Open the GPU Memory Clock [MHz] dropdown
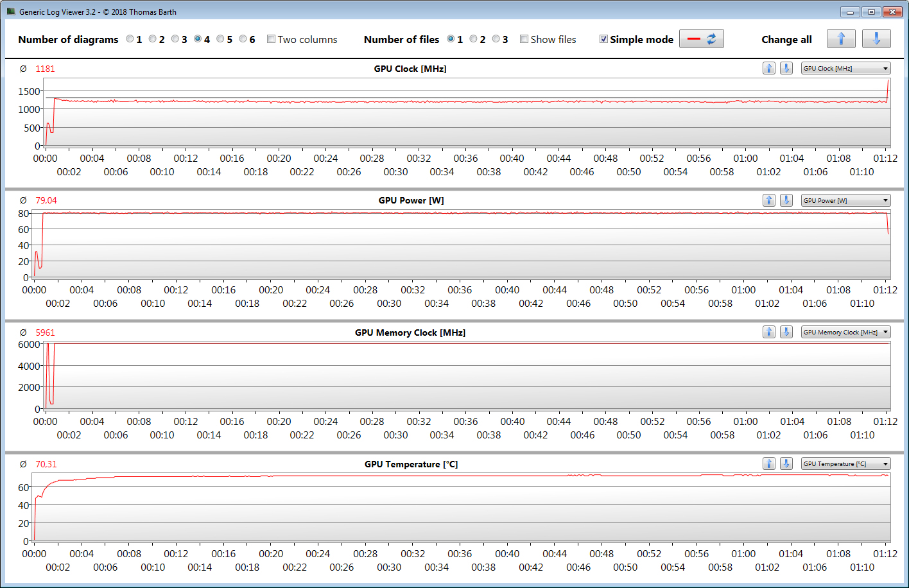This screenshot has width=909, height=588. coord(845,333)
